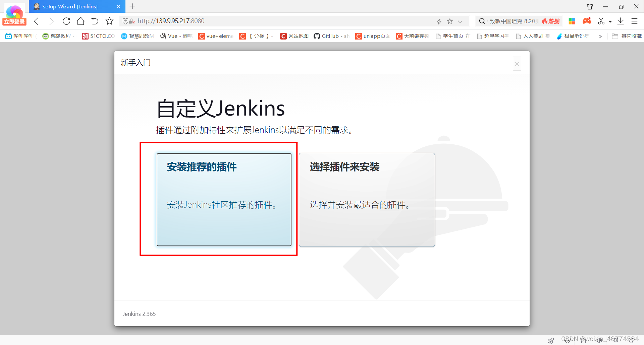The height and width of the screenshot is (345, 644).
Task: Click the address bar favorite star
Action: click(x=450, y=21)
